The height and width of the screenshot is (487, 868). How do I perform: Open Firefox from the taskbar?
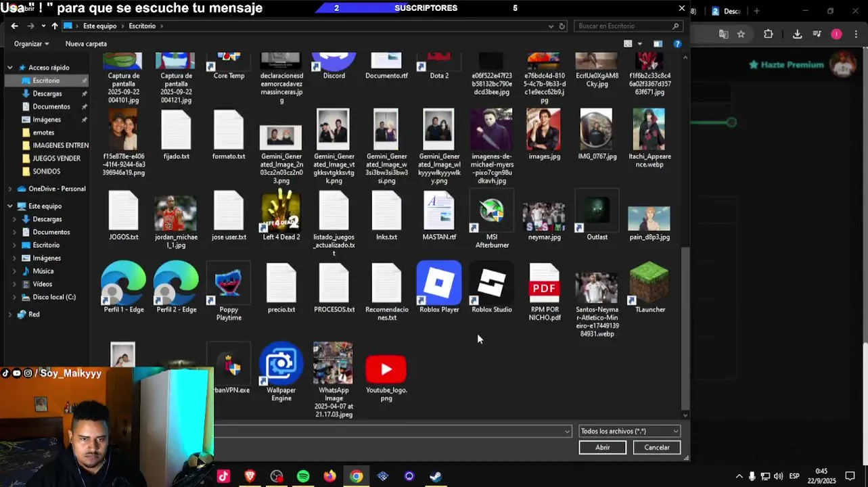329,476
